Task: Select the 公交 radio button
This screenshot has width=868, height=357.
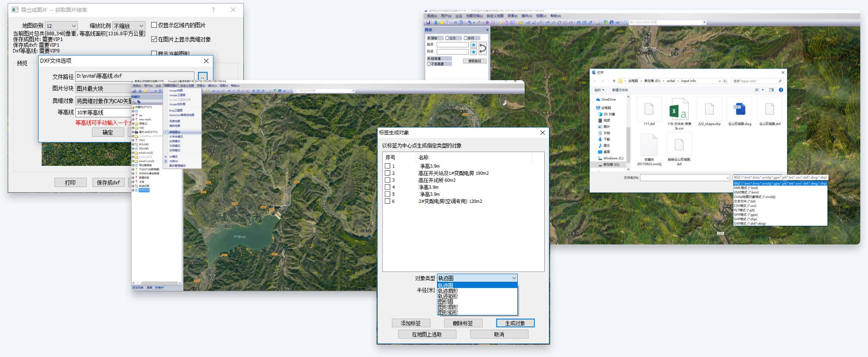Action: pos(447,38)
